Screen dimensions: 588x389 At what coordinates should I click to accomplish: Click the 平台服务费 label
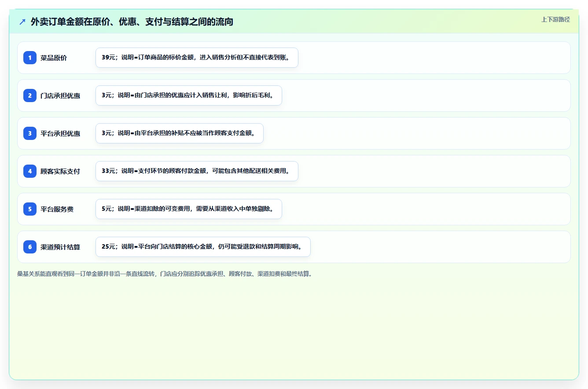57,209
